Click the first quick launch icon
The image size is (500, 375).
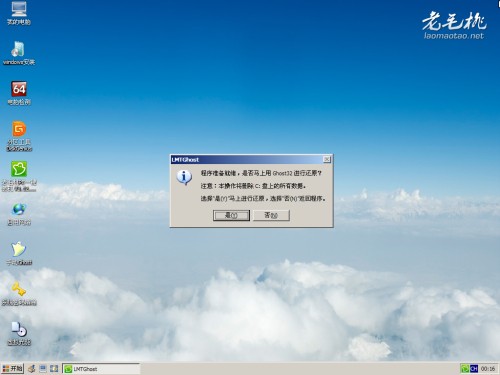tap(32, 368)
